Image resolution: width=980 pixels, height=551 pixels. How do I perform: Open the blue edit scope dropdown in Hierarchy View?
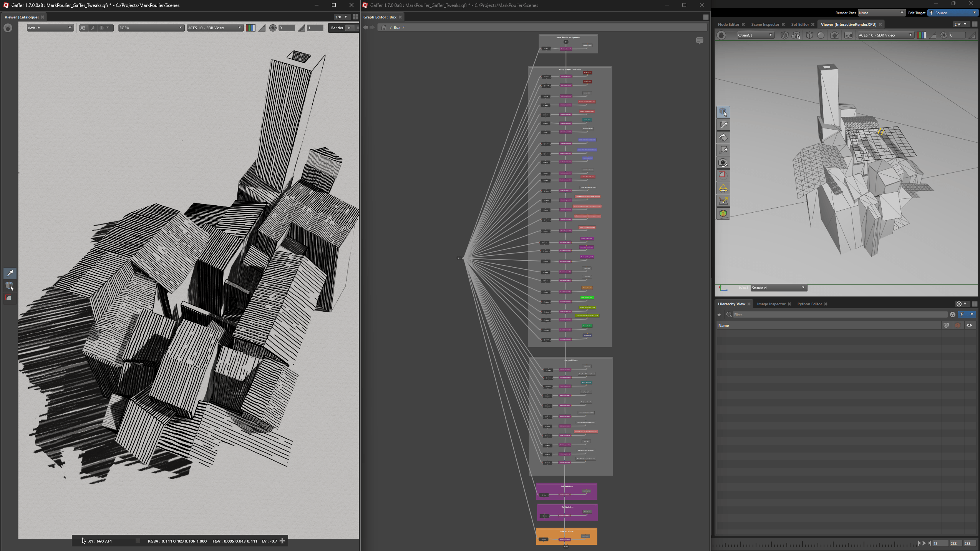point(967,315)
